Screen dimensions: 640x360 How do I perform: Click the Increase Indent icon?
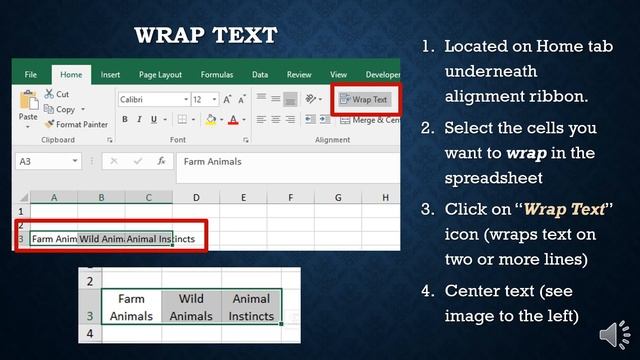click(x=325, y=119)
